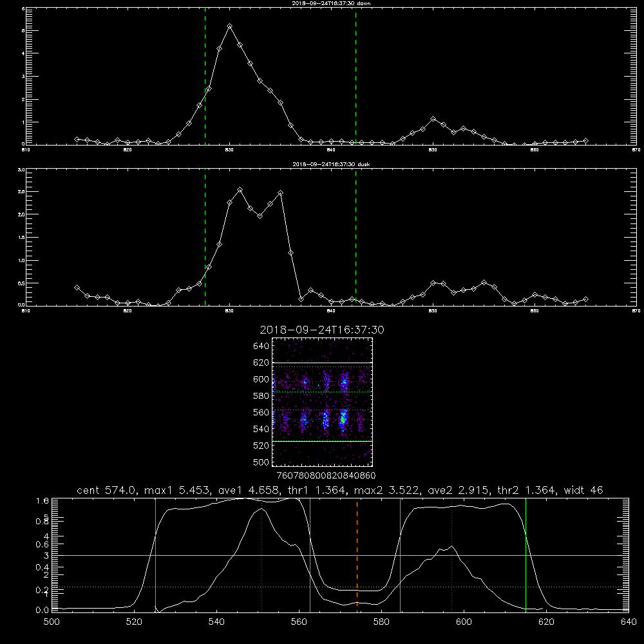Click the solid white line near 620 in image

[x=322, y=363]
